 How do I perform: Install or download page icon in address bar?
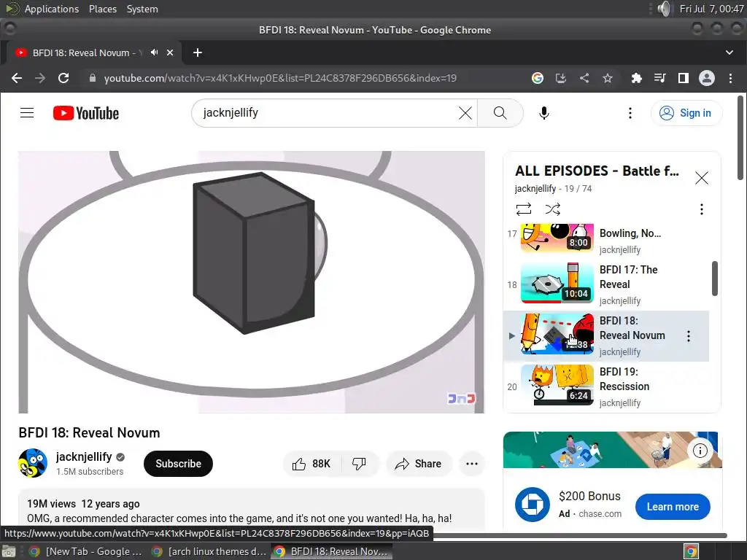tap(561, 78)
